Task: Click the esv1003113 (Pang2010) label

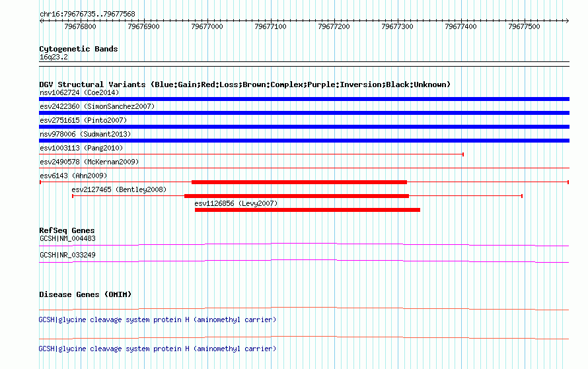Action: (81, 148)
